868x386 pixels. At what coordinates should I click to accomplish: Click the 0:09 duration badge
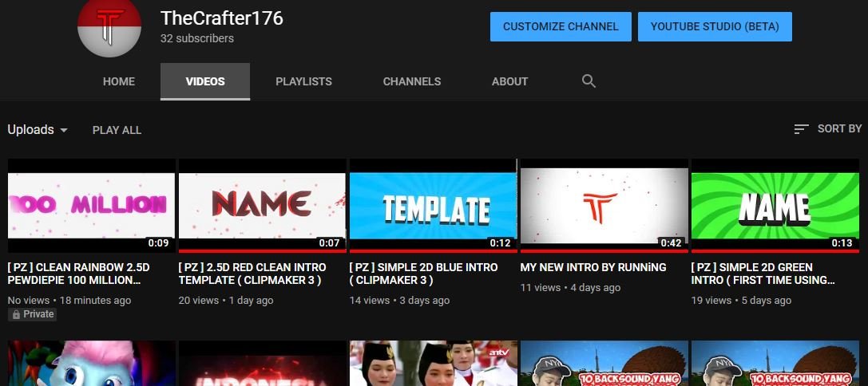point(158,242)
